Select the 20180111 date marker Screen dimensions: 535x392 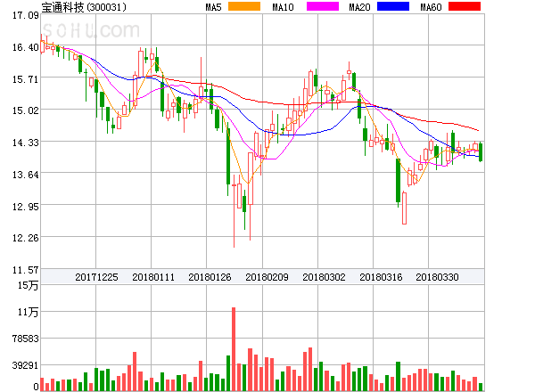click(153, 277)
